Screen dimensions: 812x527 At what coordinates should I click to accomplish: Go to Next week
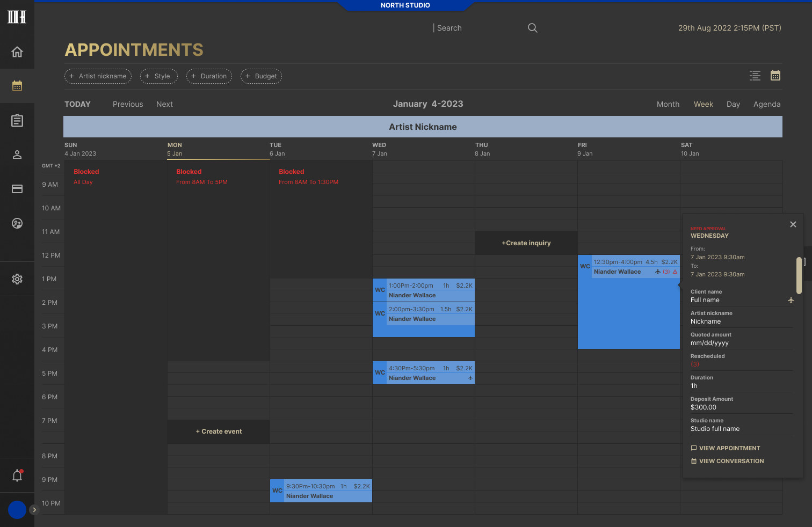coord(164,104)
